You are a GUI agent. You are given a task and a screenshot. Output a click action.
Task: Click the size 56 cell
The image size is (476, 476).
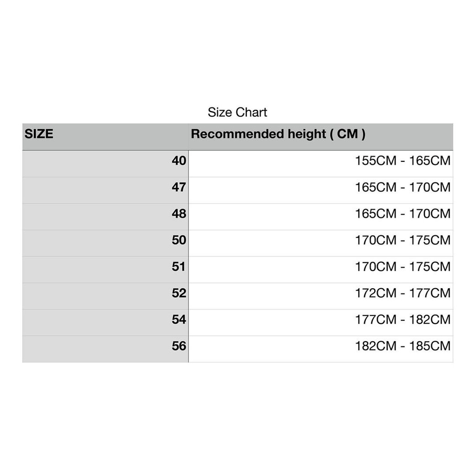tap(106, 349)
